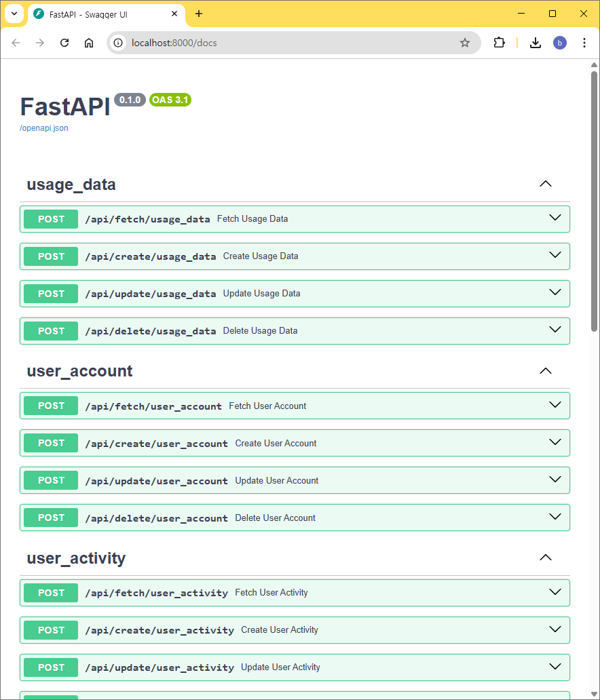Minimize the browser window
Viewport: 600px width, 700px height.
tap(521, 14)
